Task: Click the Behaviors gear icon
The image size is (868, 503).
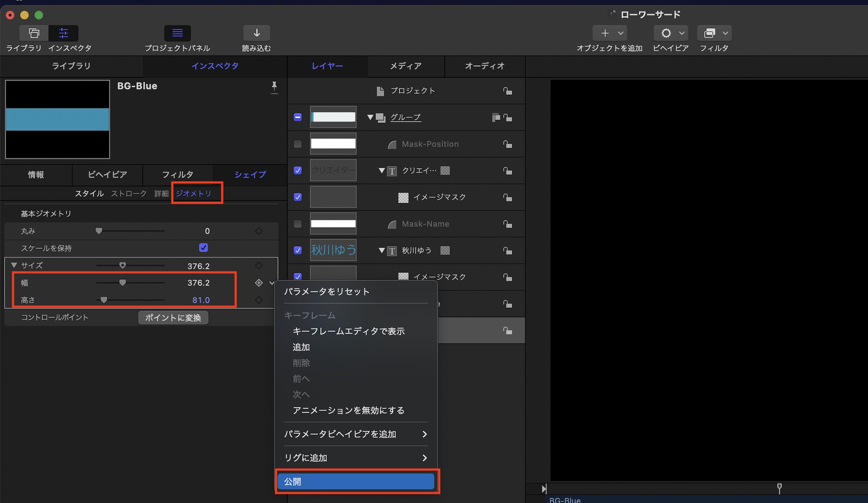Action: 666,33
